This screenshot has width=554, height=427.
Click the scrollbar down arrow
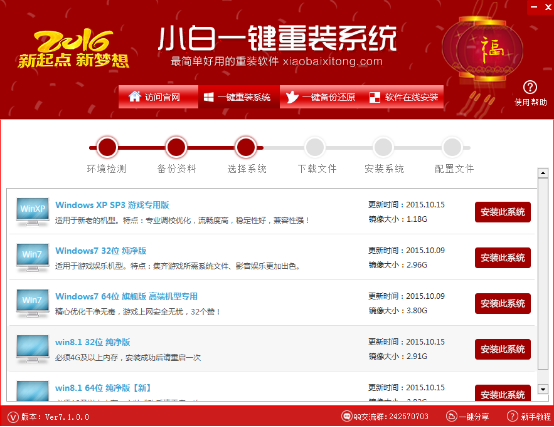542,389
